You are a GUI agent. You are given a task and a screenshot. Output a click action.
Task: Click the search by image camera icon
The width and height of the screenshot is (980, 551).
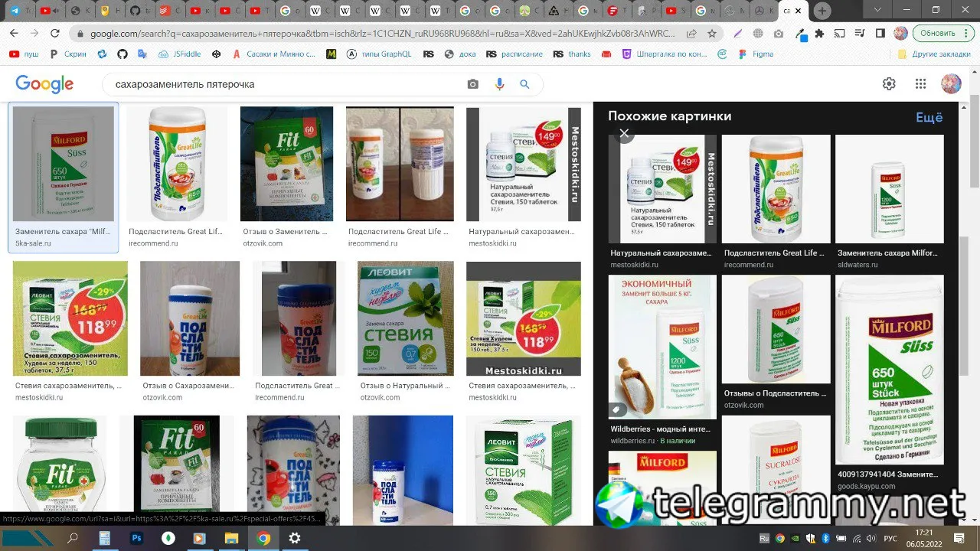(473, 84)
